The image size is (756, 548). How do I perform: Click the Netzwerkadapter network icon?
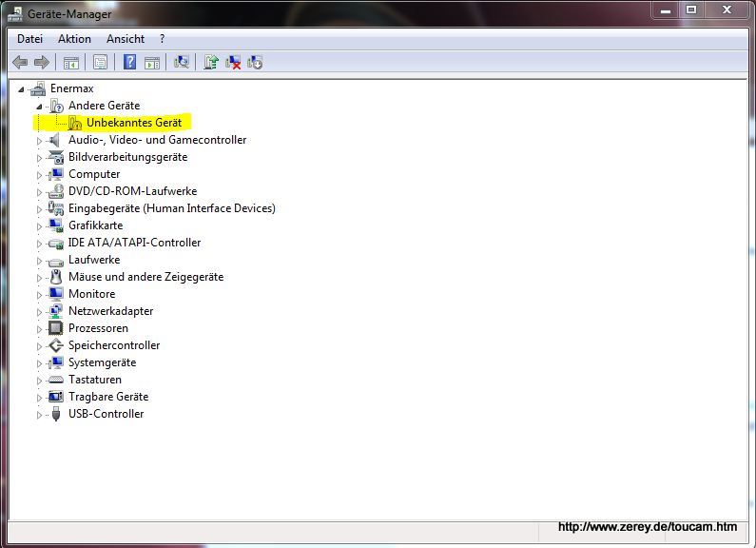coord(56,311)
